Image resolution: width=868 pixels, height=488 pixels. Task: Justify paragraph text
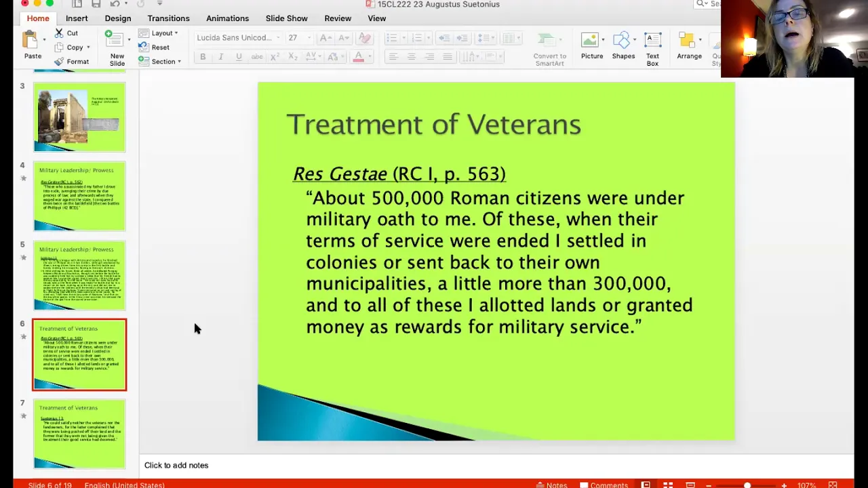coord(448,57)
